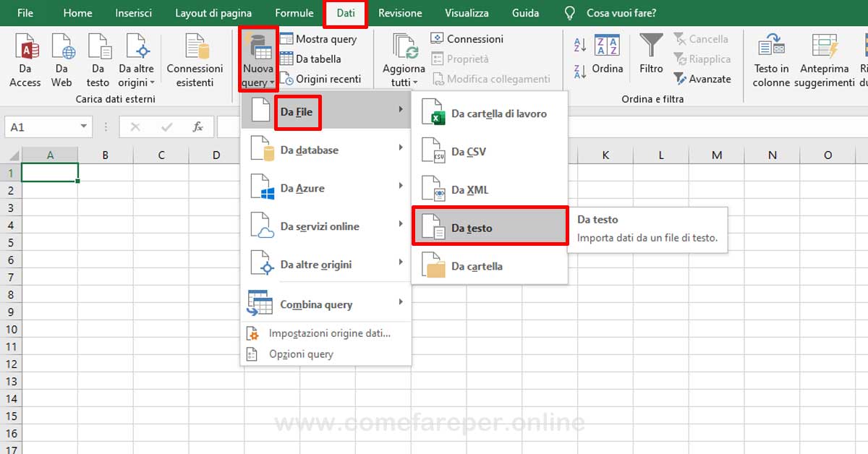Expand the Da database submenu
Screen dimensions: 868x454
[x=307, y=150]
